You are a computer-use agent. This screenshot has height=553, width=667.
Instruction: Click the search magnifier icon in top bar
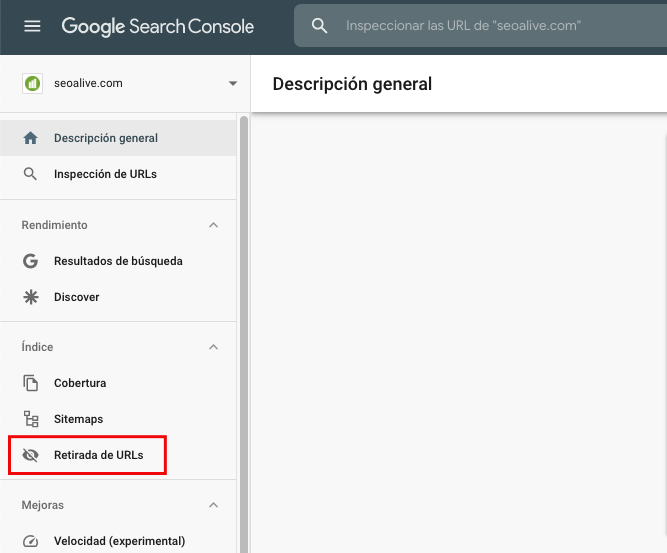320,26
